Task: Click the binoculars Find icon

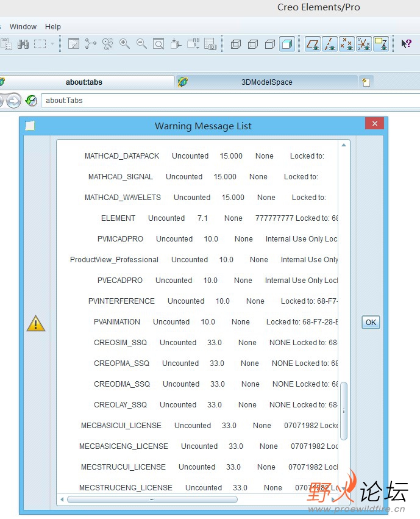Action: (x=23, y=44)
